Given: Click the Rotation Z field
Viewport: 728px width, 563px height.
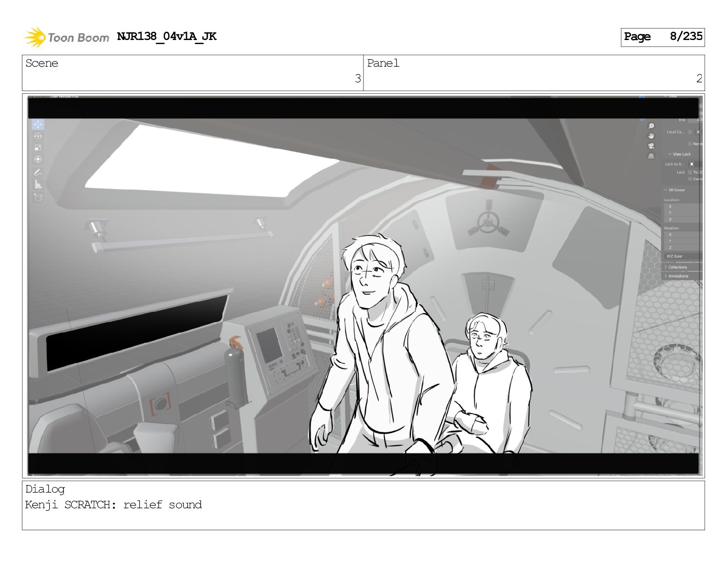Looking at the screenshot, I should [x=684, y=247].
